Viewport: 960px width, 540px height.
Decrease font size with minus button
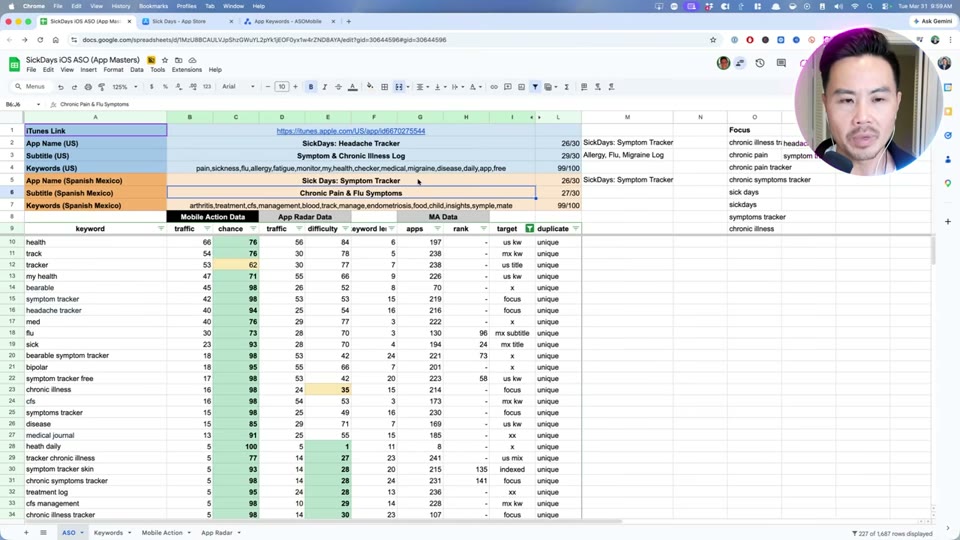[x=268, y=87]
